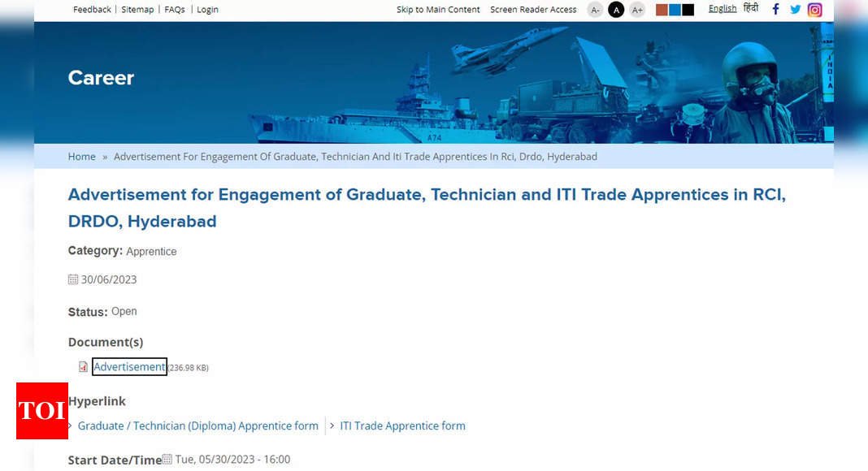Click calendar icon next to 30/06/2023
Screen dimensions: 868x471
[73, 279]
